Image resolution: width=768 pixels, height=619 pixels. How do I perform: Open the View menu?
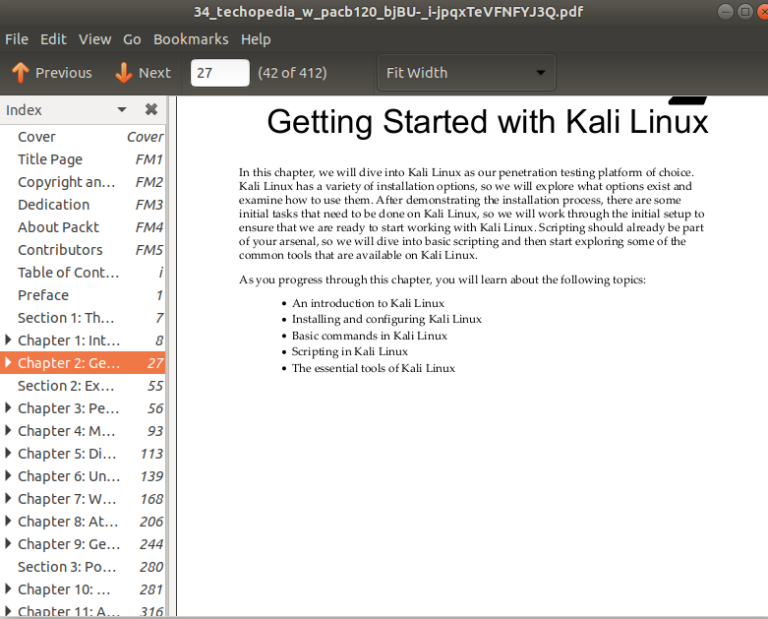click(x=95, y=39)
